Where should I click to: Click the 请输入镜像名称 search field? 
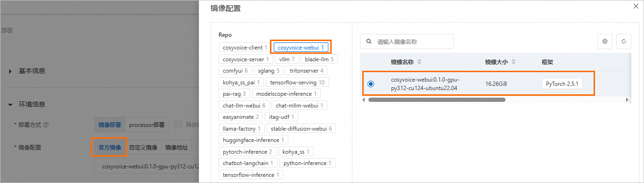click(x=407, y=42)
